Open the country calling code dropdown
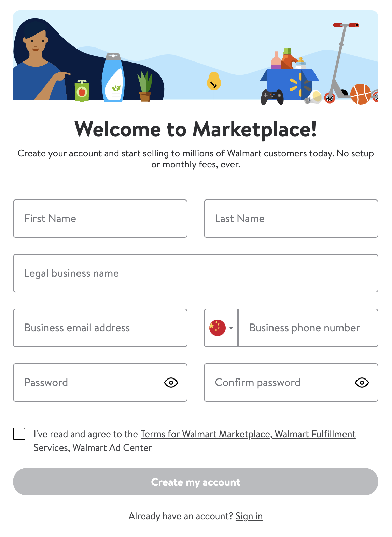 221,328
